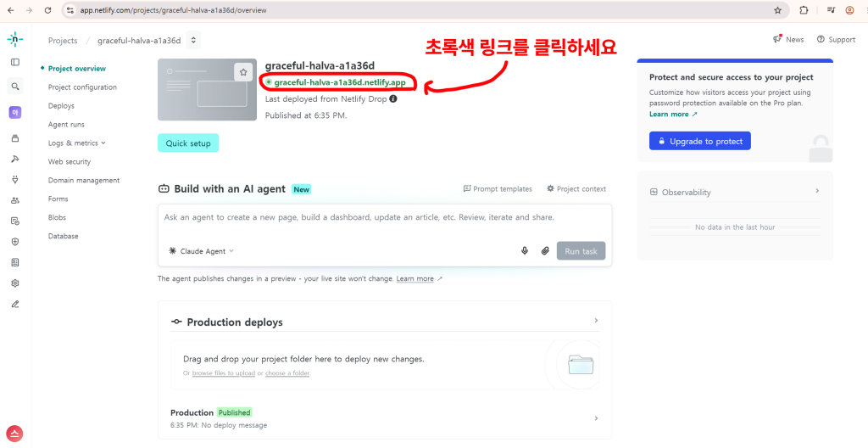Open search with the magnifier icon
The height and width of the screenshot is (448, 868).
coord(15,87)
